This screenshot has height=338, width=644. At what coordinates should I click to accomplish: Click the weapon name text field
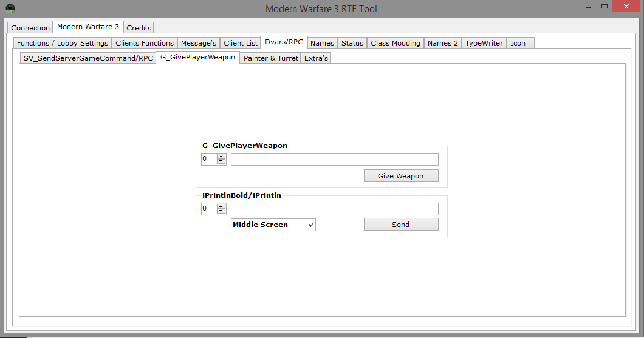[x=334, y=159]
